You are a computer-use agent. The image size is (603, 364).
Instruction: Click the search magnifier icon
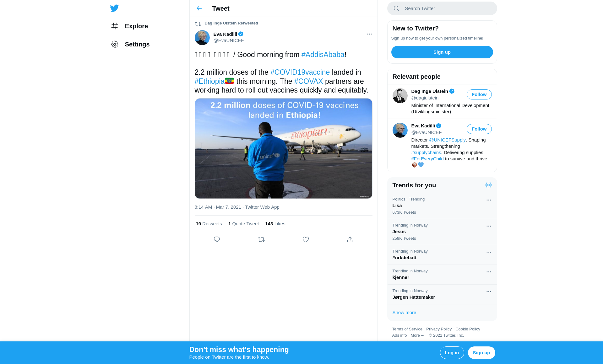pyautogui.click(x=396, y=8)
